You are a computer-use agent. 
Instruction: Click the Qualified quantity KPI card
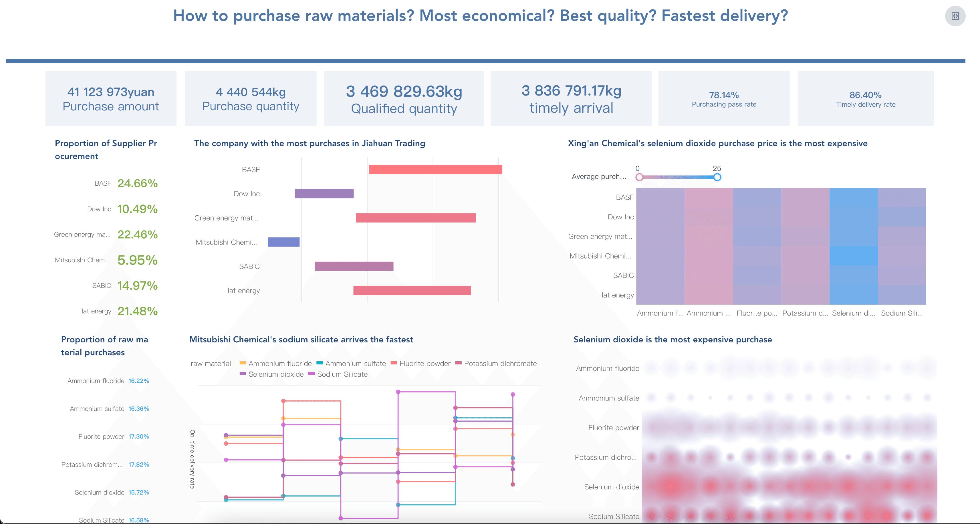pyautogui.click(x=404, y=99)
